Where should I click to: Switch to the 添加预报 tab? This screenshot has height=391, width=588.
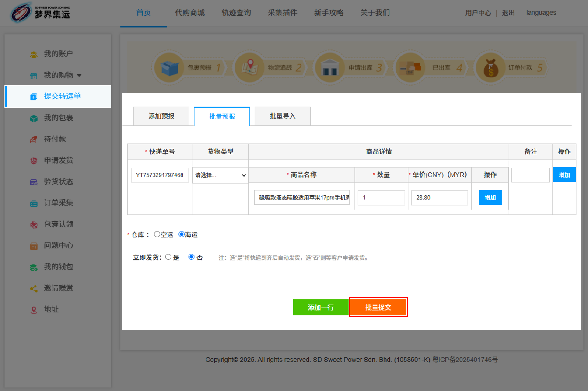pyautogui.click(x=161, y=116)
